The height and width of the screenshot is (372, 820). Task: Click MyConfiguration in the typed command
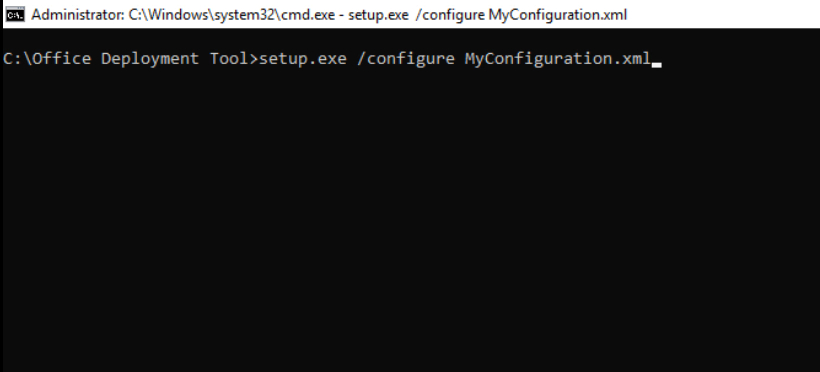point(538,59)
